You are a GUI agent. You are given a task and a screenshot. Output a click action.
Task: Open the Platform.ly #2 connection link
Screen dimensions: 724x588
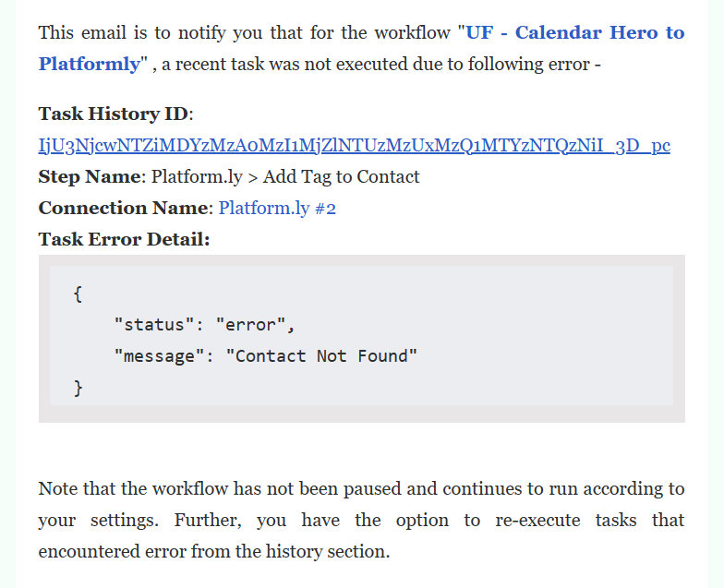coord(277,209)
